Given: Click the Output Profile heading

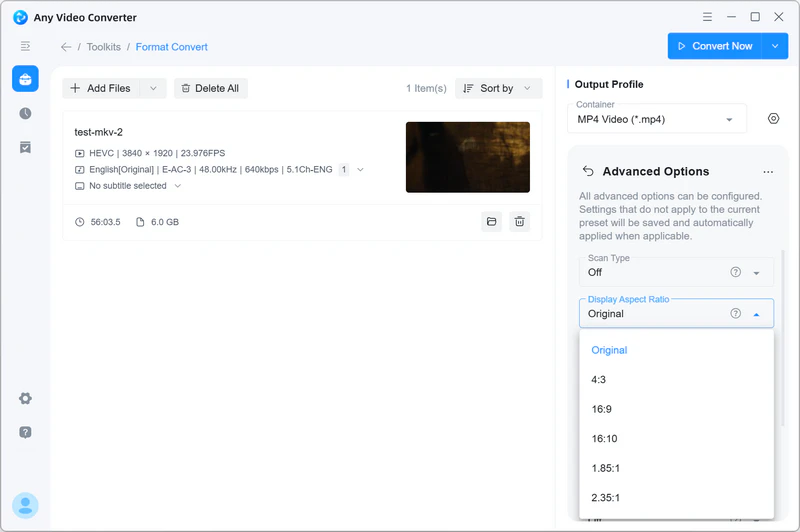Looking at the screenshot, I should pyautogui.click(x=609, y=84).
